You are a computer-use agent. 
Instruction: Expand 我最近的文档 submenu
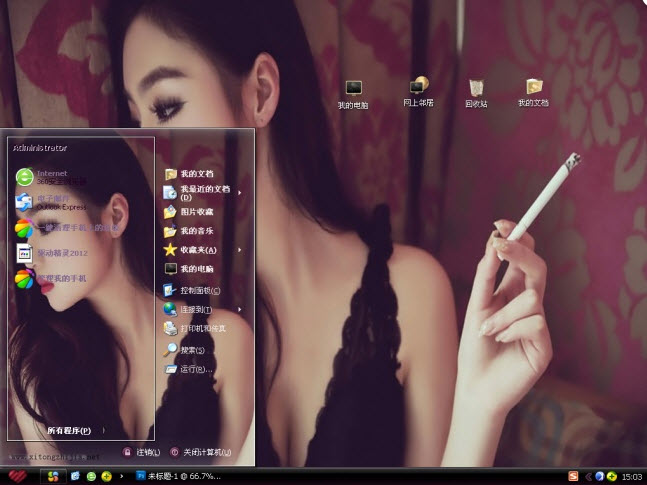coord(204,192)
